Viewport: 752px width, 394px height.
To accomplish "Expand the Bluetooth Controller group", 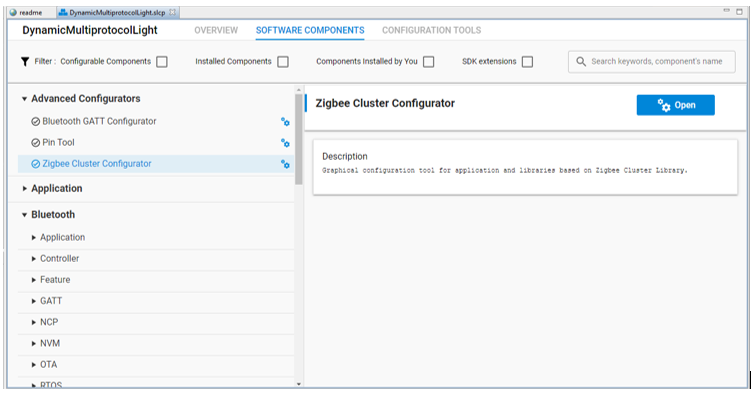I will click(34, 259).
